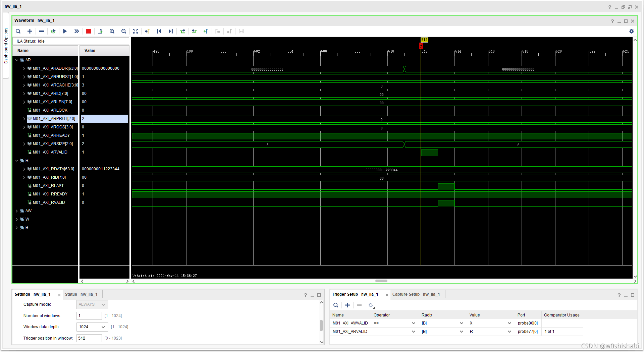Viewport: 644px width, 352px height.
Task: Click the Export ILA data icon
Action: [100, 31]
